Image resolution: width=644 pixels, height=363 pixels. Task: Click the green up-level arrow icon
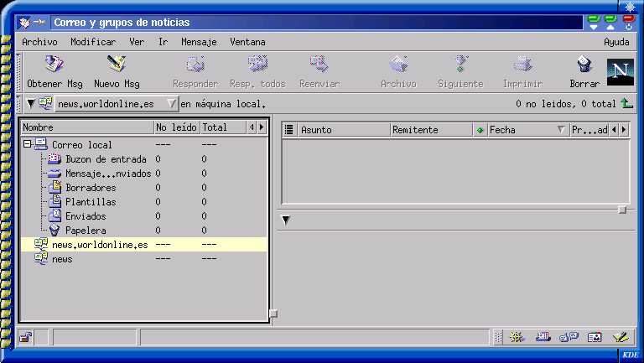pyautogui.click(x=626, y=103)
